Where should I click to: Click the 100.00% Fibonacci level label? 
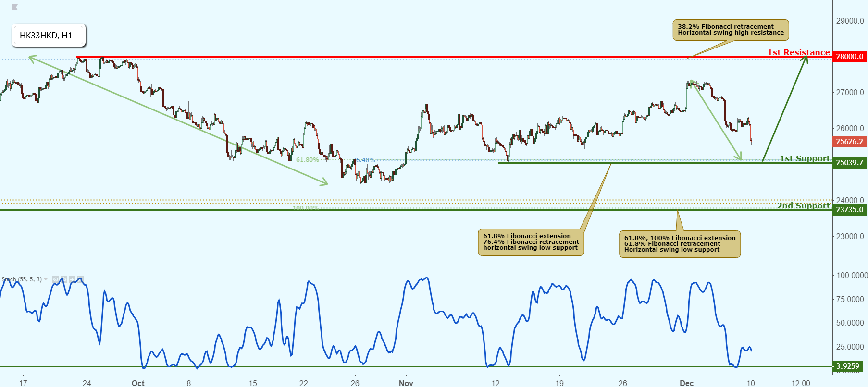[x=306, y=208]
